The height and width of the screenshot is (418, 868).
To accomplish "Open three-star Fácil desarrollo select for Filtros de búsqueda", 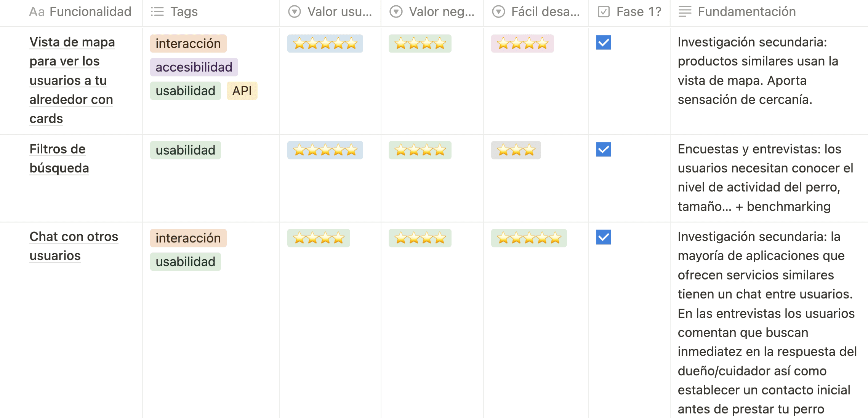I will (x=516, y=150).
